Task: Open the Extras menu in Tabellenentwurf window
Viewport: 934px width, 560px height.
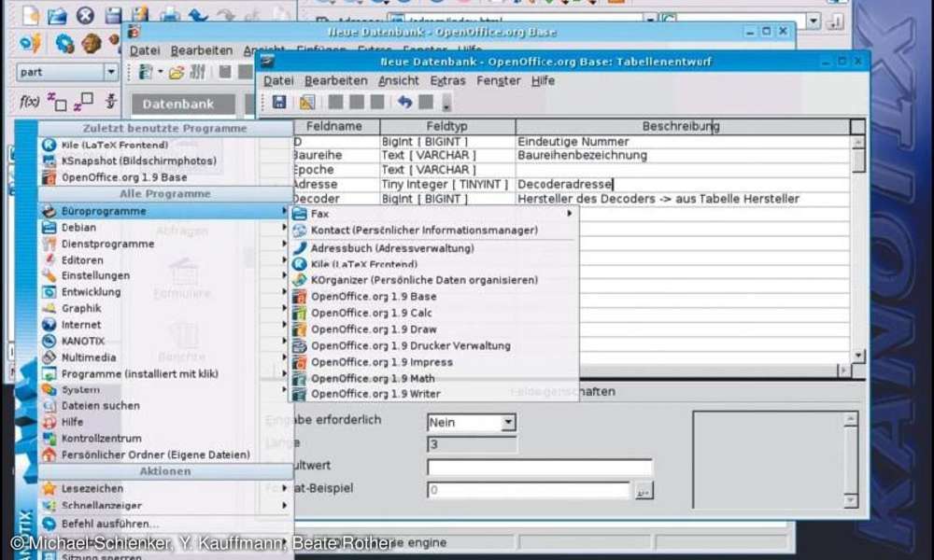Action: (447, 80)
